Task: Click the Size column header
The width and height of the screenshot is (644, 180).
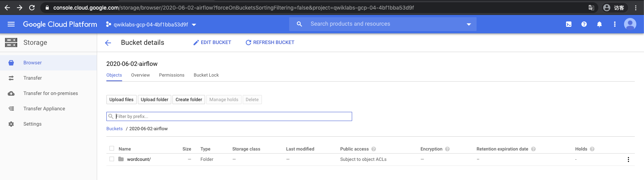Action: point(187,149)
